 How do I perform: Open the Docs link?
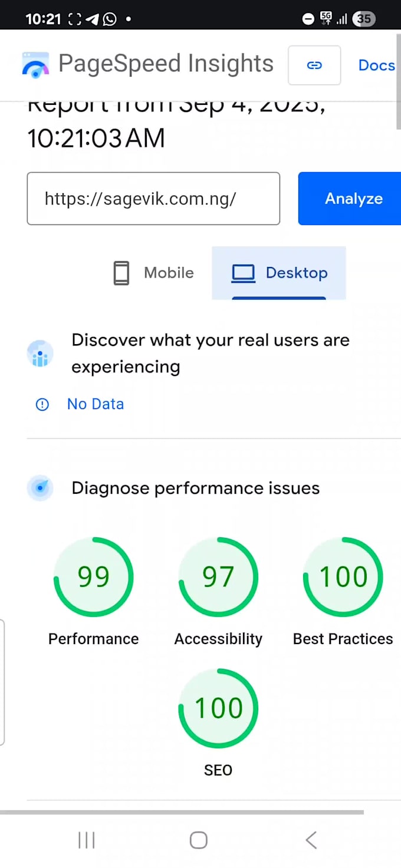point(376,65)
